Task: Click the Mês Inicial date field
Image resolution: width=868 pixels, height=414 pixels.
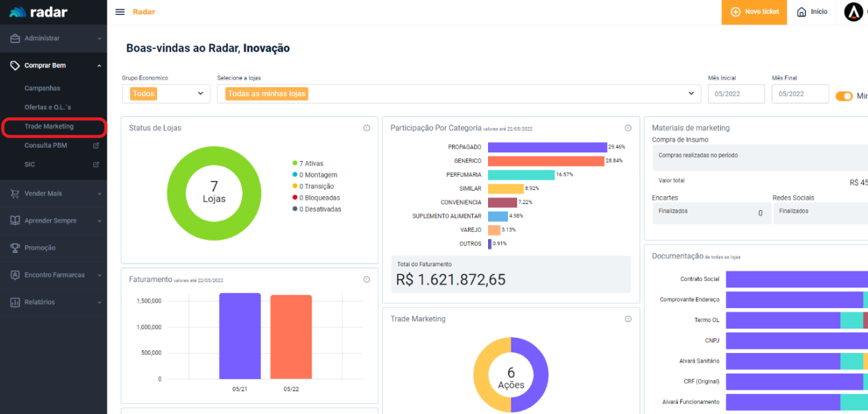Action: tap(736, 94)
